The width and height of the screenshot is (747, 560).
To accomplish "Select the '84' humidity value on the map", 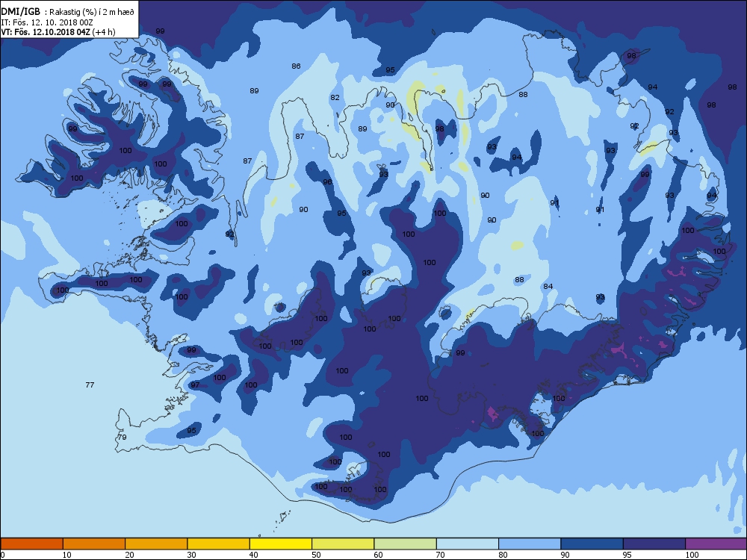I will coord(548,286).
